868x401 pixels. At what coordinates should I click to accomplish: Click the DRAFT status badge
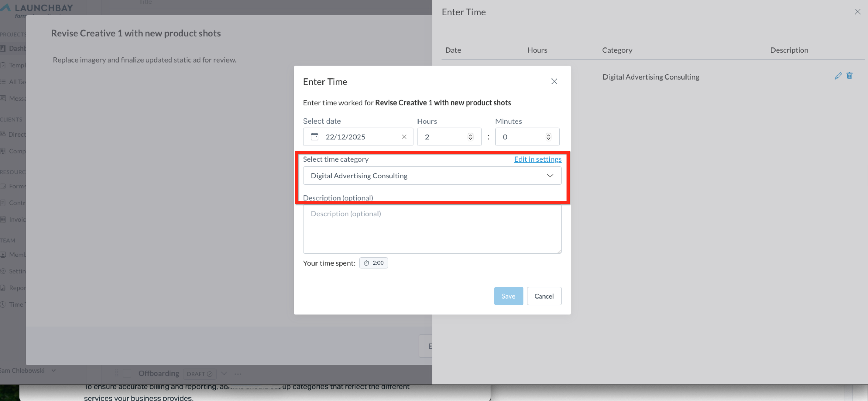(199, 374)
